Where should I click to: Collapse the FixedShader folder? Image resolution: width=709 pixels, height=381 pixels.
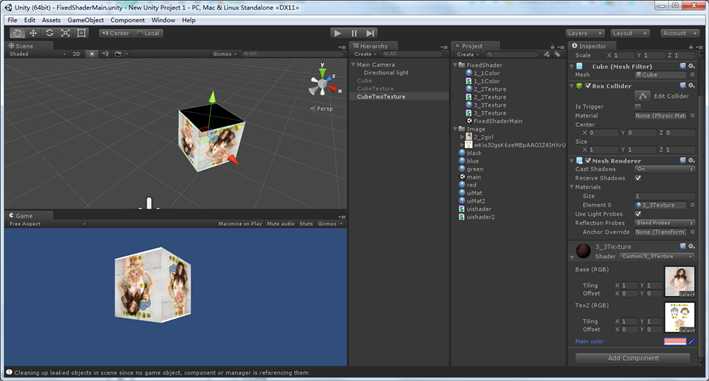point(455,65)
